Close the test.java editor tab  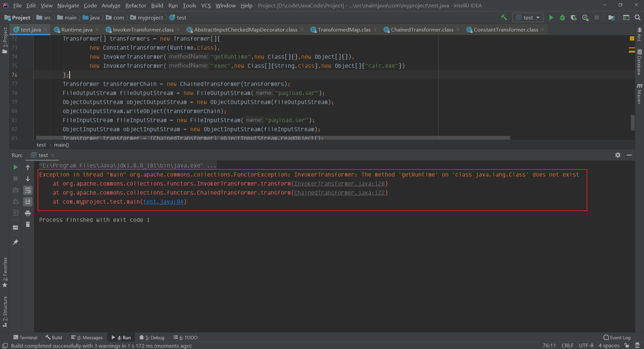point(45,30)
